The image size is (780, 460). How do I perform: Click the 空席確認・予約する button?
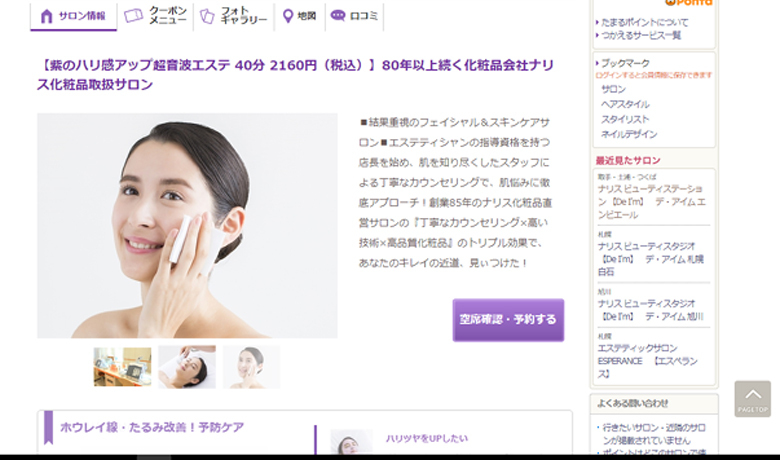(508, 320)
